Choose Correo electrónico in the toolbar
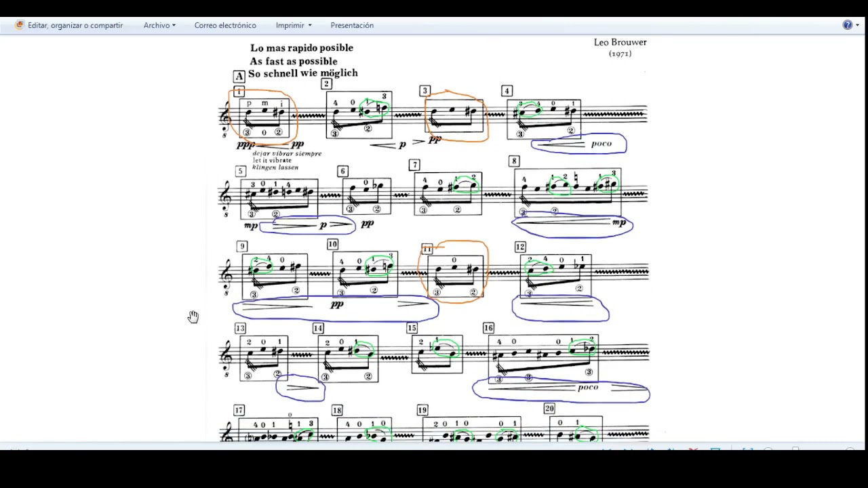The image size is (868, 488). click(225, 25)
